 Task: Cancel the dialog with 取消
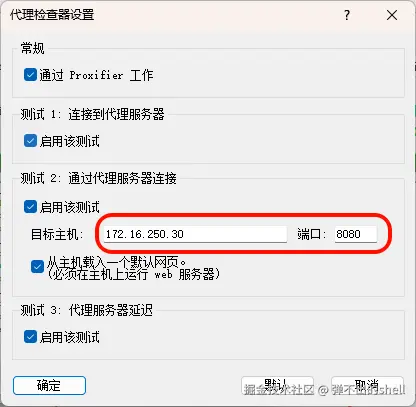pyautogui.click(x=367, y=386)
